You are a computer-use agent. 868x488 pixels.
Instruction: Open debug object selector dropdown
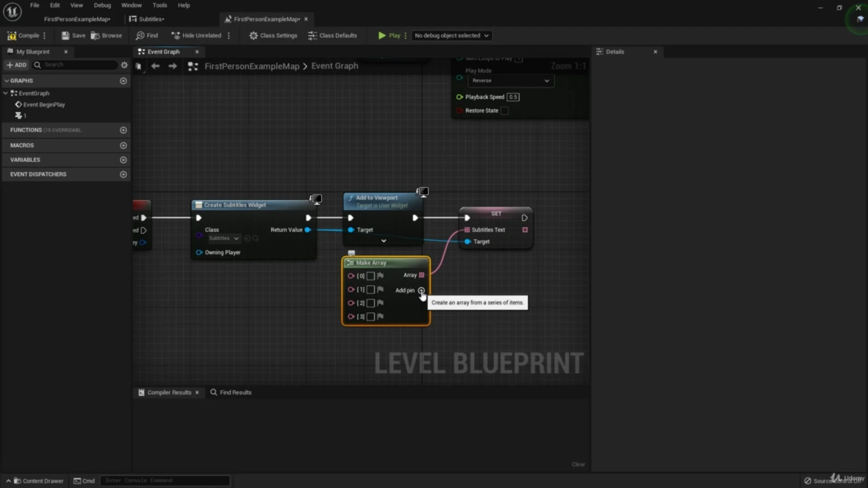click(x=452, y=36)
